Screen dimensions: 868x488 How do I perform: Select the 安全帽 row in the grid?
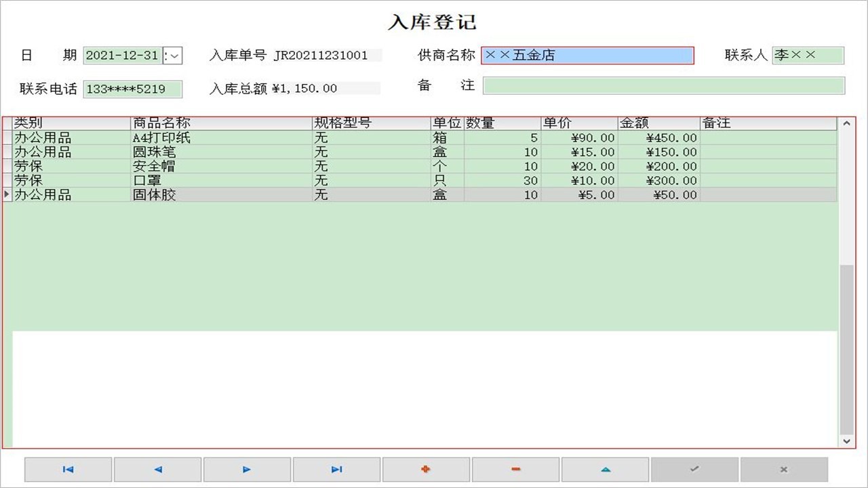[203, 166]
